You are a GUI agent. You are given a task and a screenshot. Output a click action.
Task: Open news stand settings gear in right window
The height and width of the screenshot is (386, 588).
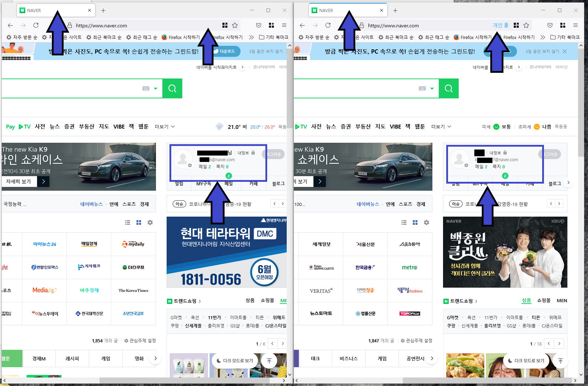tap(426, 222)
